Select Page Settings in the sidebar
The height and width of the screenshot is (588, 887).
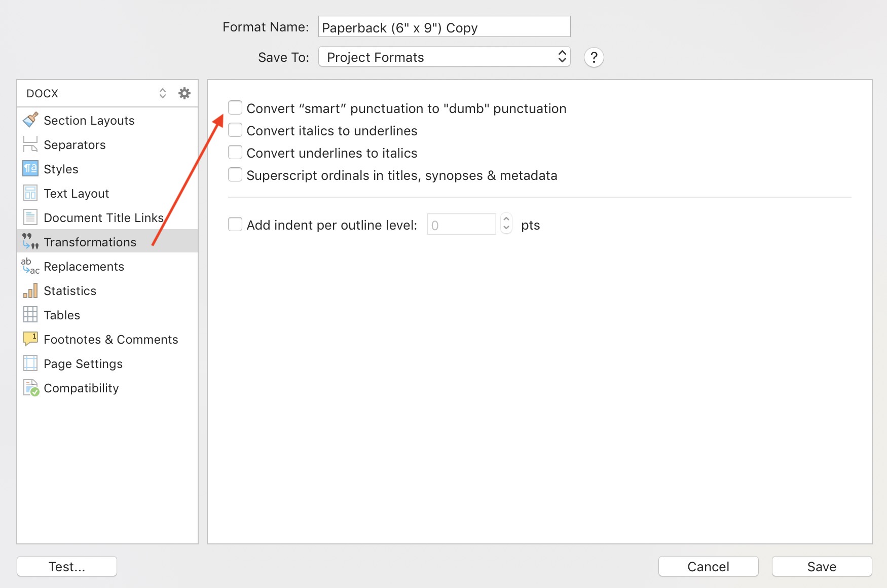pyautogui.click(x=83, y=363)
